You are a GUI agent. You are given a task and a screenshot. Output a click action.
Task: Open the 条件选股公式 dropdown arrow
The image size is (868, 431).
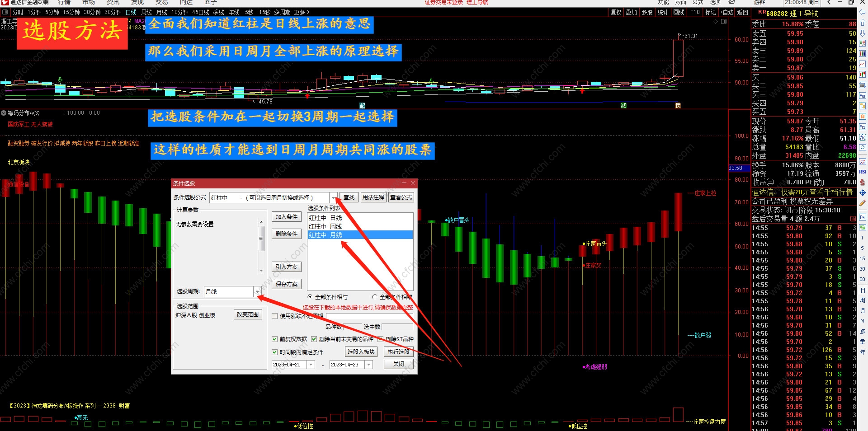coord(333,197)
